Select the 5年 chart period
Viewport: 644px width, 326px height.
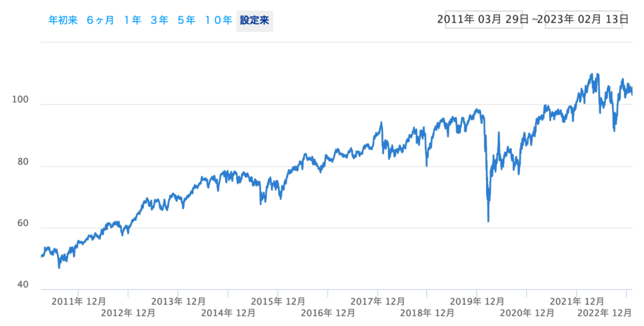tap(187, 20)
